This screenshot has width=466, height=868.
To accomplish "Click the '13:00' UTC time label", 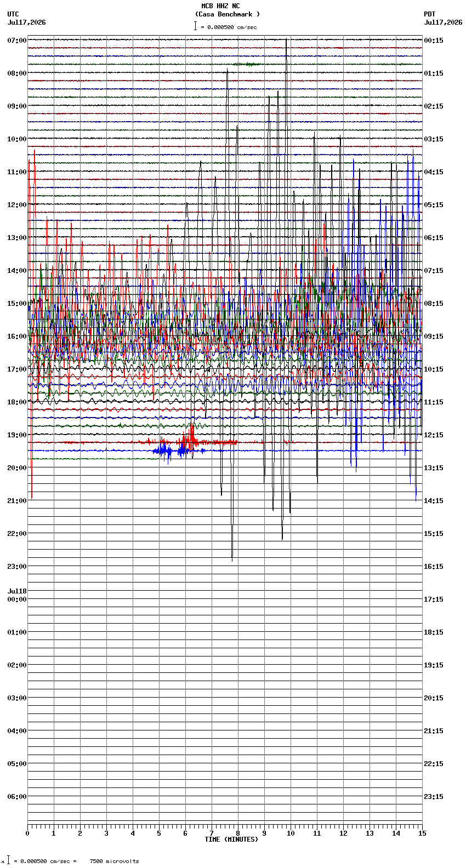I will pos(17,238).
